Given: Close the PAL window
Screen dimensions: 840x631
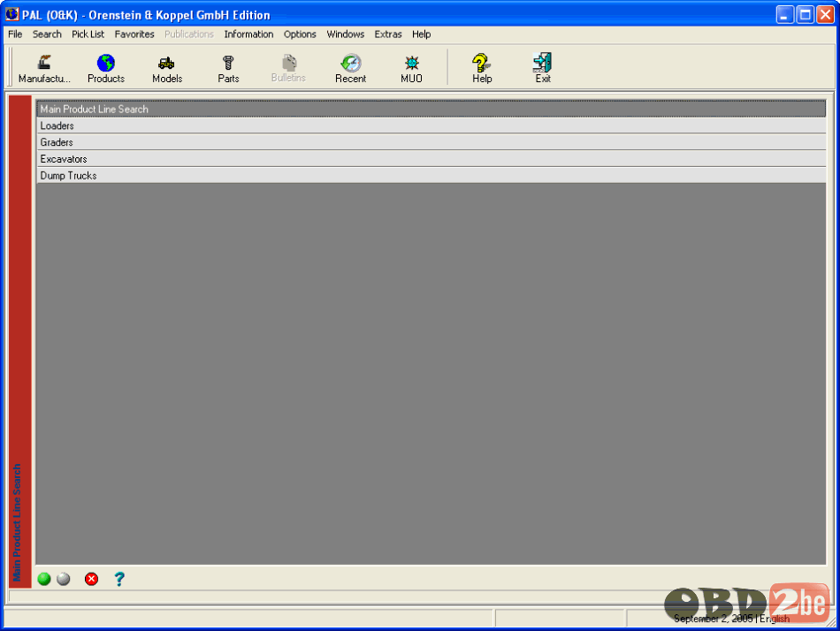Looking at the screenshot, I should point(826,14).
